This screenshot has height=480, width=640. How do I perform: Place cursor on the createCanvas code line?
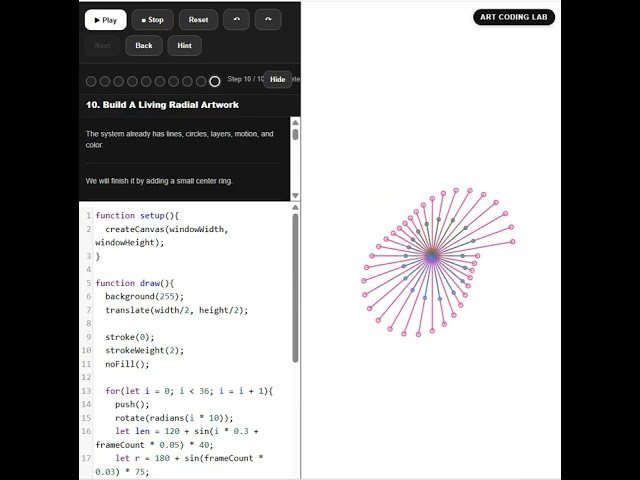pyautogui.click(x=162, y=236)
